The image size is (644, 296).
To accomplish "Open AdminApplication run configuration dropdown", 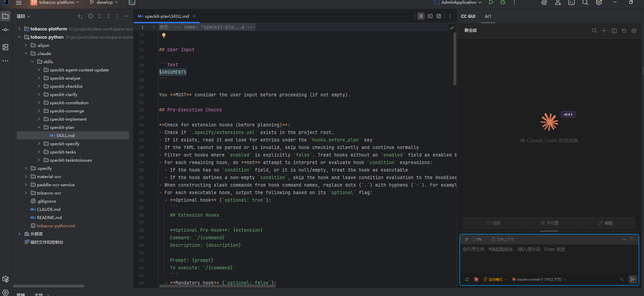I will 458,2.
